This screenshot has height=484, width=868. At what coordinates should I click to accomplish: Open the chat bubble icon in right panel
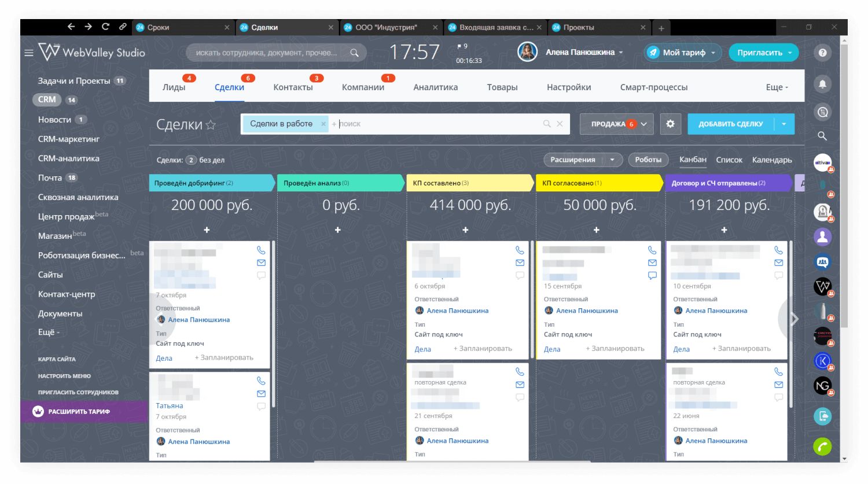pos(822,112)
